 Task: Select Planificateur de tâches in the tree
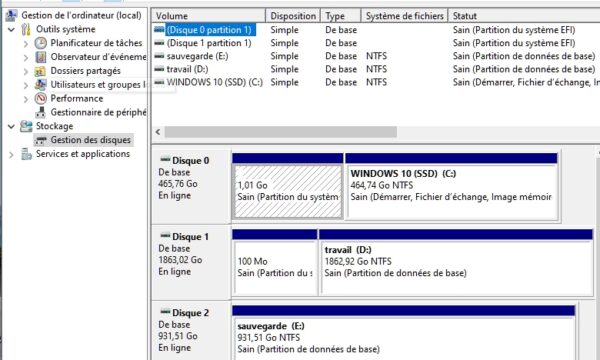[x=96, y=43]
